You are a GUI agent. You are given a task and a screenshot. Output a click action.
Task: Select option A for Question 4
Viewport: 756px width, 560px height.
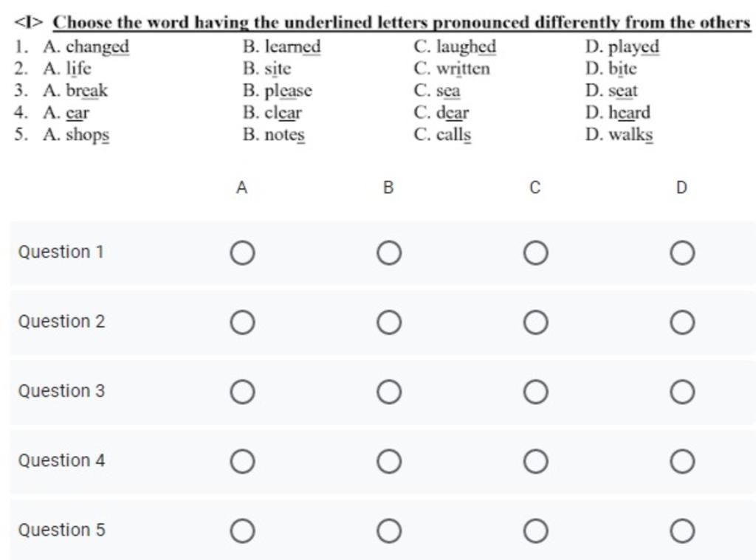(x=242, y=461)
